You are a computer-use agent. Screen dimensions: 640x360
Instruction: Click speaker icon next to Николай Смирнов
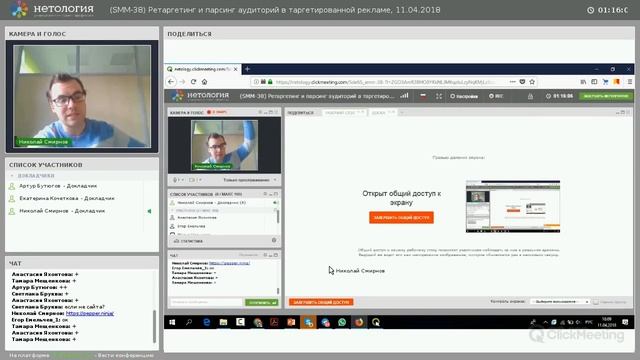[x=149, y=211]
